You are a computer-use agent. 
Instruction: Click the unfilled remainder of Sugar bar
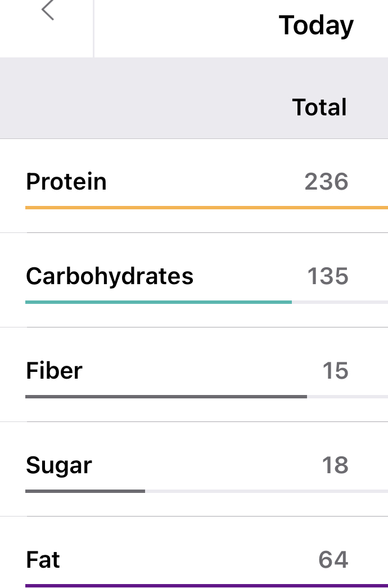click(266, 491)
